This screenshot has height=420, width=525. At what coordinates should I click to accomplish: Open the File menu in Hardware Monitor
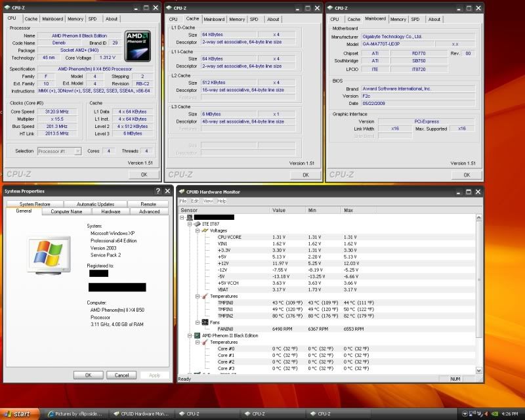coord(183,201)
